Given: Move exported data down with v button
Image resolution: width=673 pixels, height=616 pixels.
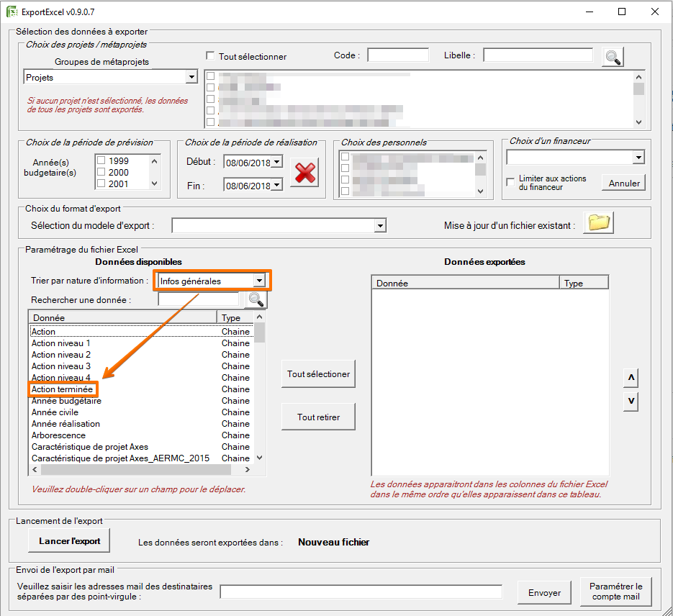Looking at the screenshot, I should pos(631,401).
